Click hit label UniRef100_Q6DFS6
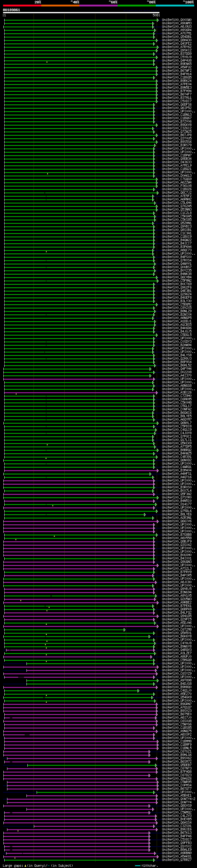Viewport: 197px width, 868px height. (177, 104)
